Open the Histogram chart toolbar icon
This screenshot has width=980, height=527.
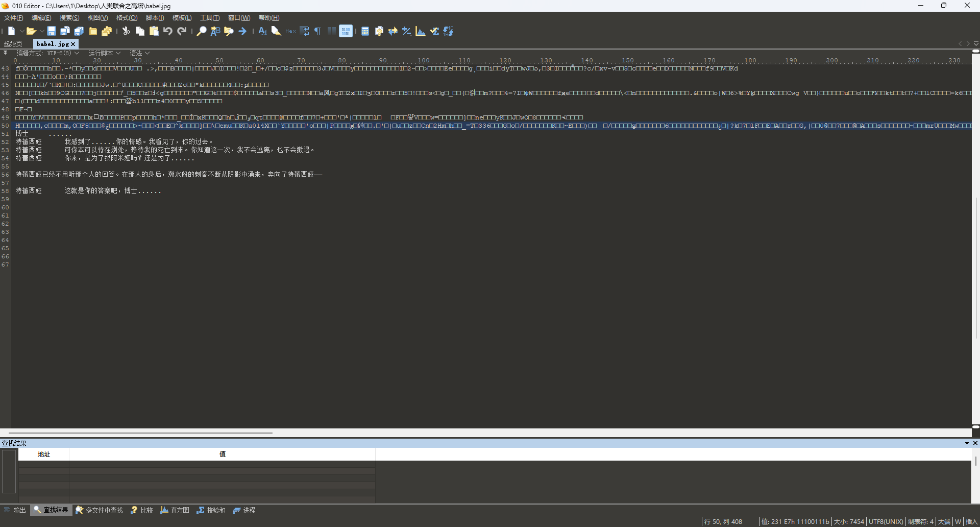[x=421, y=31]
